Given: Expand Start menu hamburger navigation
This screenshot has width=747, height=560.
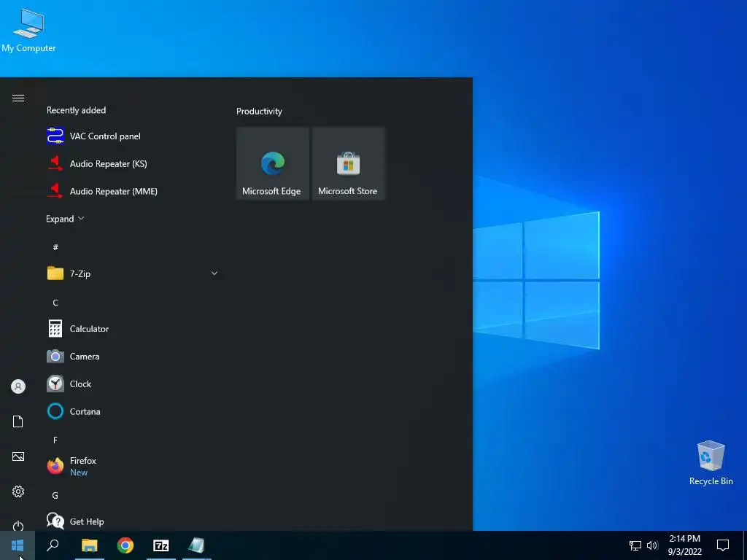Looking at the screenshot, I should (18, 98).
